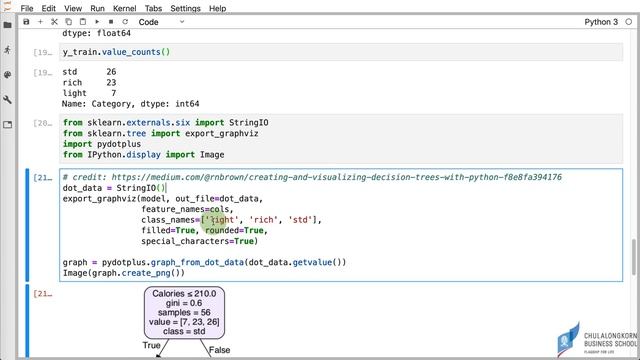Viewport: 640px width, 360px height.
Task: Click the 'False' branch label of the tree
Action: coord(220,350)
